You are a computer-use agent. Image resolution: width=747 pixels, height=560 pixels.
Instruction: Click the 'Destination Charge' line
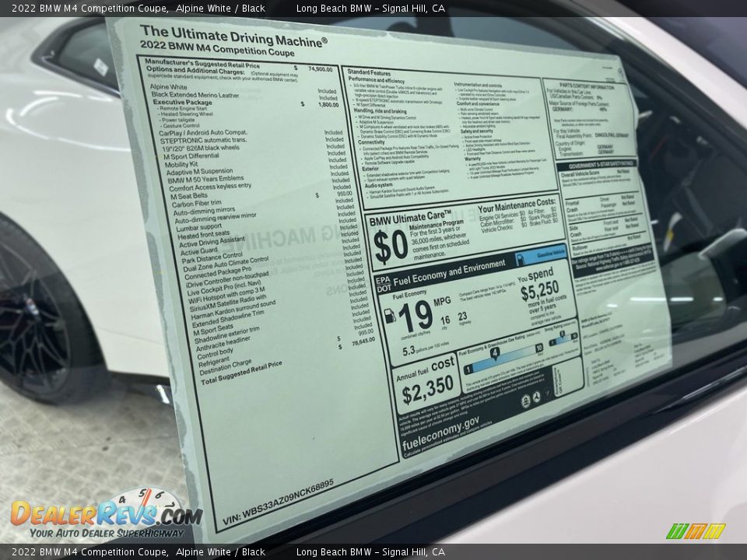tap(226, 368)
